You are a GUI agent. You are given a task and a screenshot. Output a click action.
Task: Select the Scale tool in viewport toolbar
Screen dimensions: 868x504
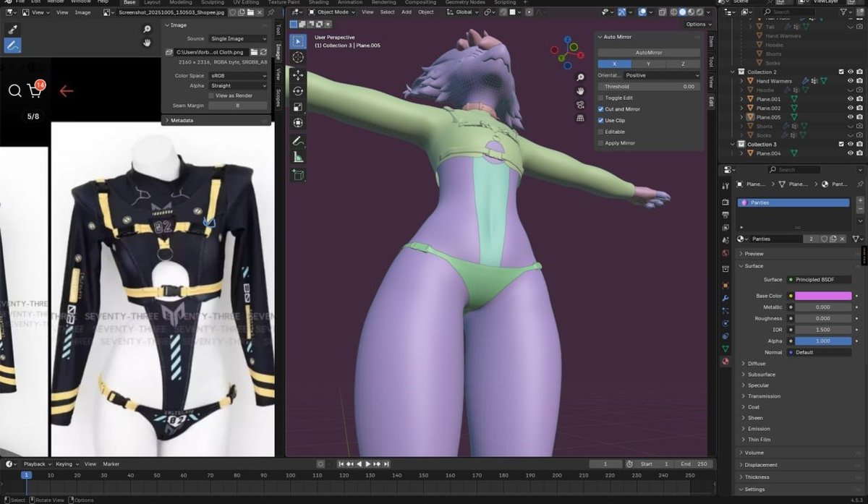[x=298, y=107]
